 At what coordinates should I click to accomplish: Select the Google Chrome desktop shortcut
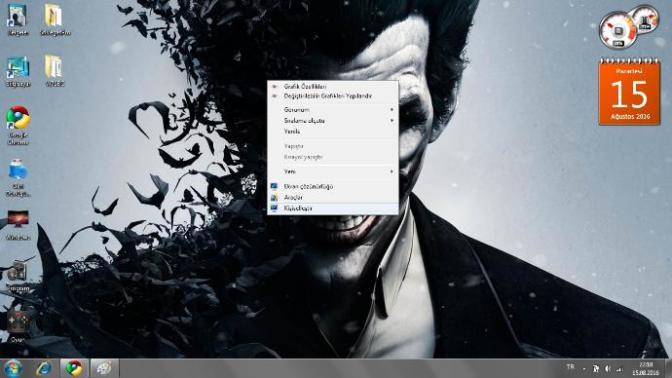click(x=18, y=125)
